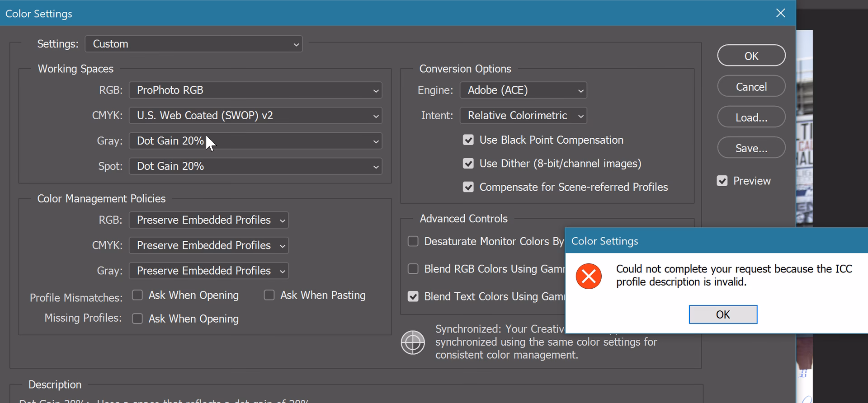Toggle the Preview checkbox
Screen dimensions: 868x403
point(722,181)
